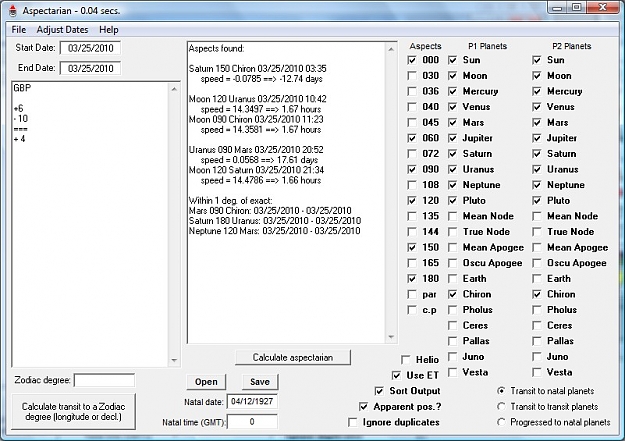Check Mean Apogee in P2 Planets
Image resolution: width=625 pixels, height=441 pixels.
point(537,248)
